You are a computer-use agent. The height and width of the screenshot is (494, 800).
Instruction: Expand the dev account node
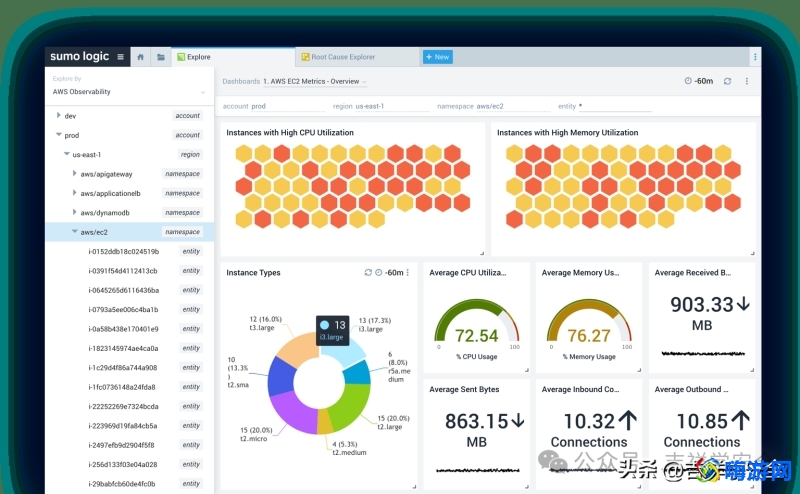pyautogui.click(x=58, y=116)
